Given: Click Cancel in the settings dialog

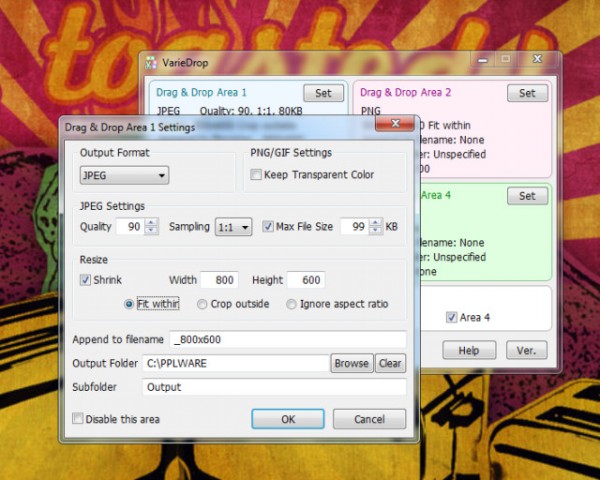Looking at the screenshot, I should pos(369,419).
